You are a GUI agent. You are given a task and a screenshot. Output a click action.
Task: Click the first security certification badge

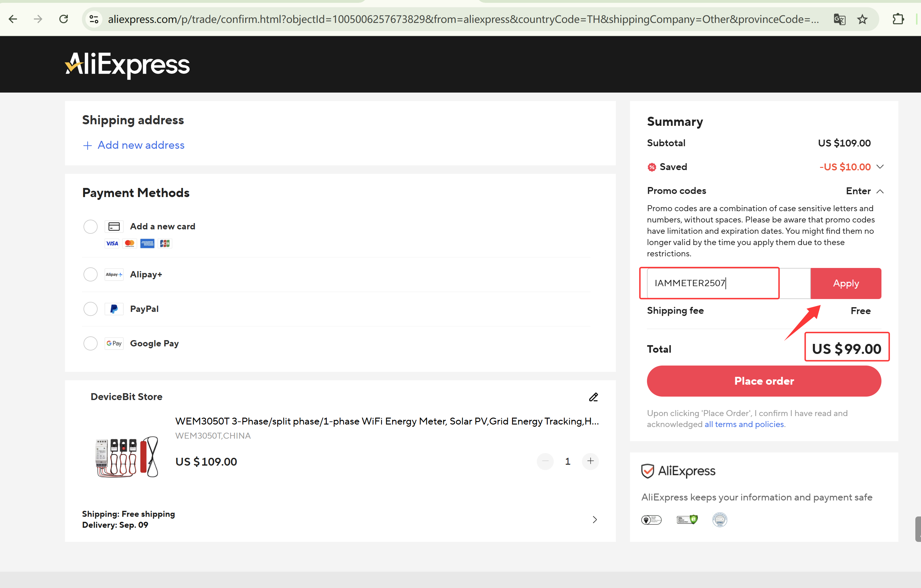coord(651,520)
